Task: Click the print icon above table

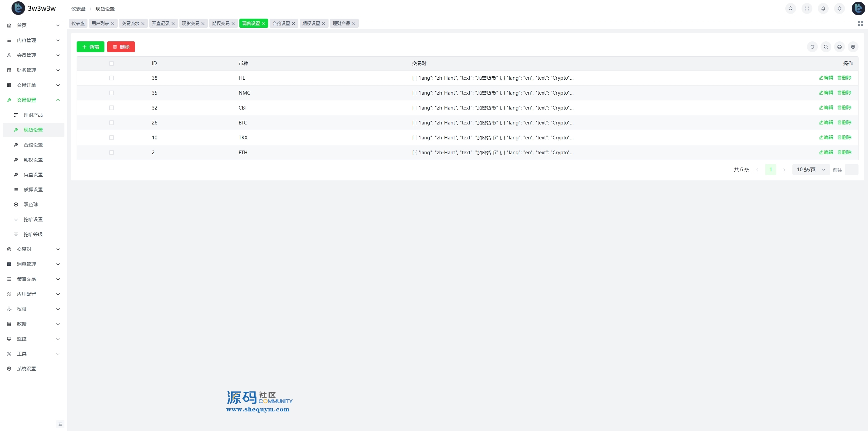Action: [839, 47]
